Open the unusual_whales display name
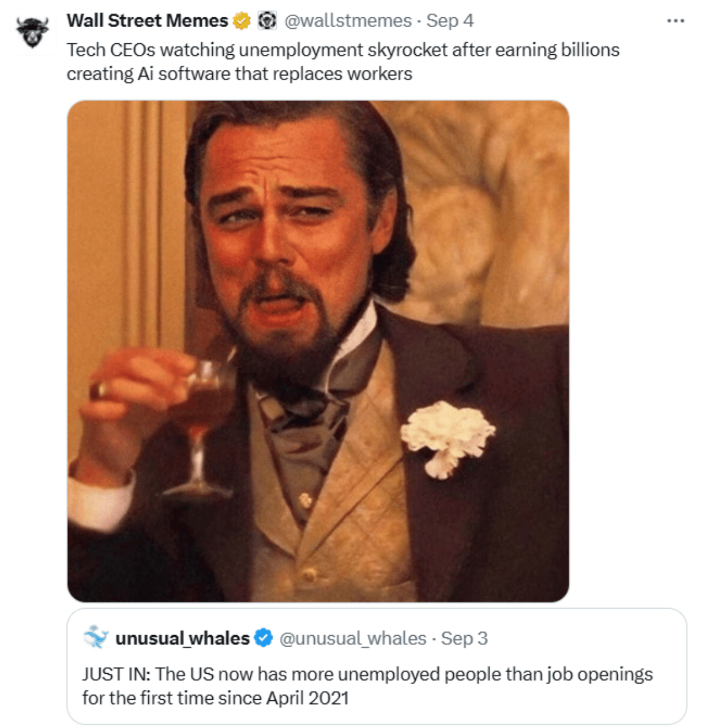This screenshot has height=728, width=707. [x=183, y=638]
